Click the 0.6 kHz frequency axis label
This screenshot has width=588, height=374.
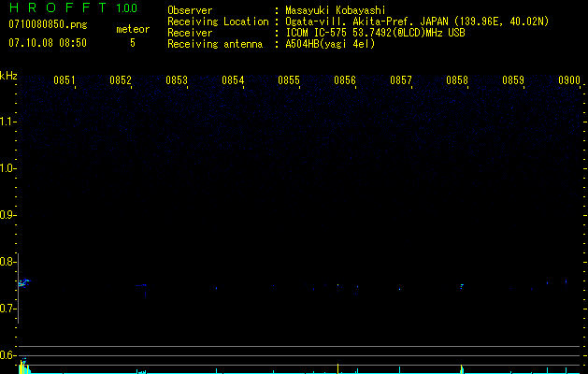click(7, 355)
